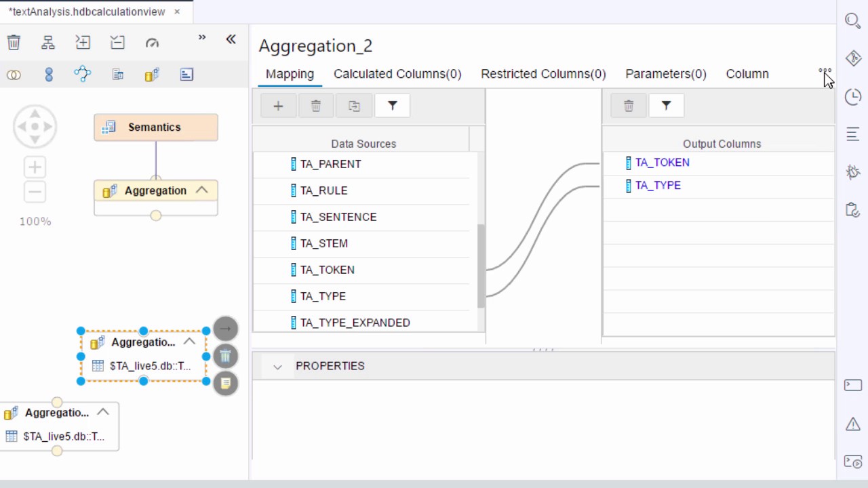The height and width of the screenshot is (488, 868).
Task: Click the Data Sources vertical scrollbar
Action: 481,266
